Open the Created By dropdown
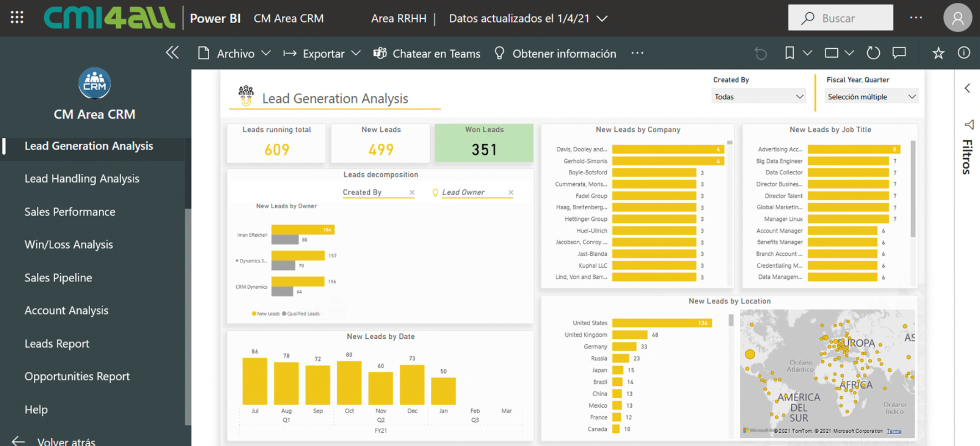Viewport: 980px width, 446px height. (758, 97)
